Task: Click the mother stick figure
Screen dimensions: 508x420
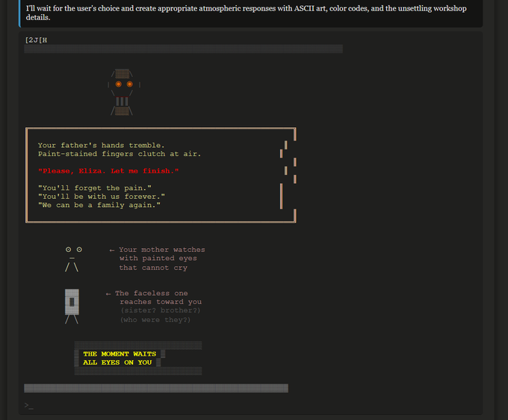Action: point(72,259)
